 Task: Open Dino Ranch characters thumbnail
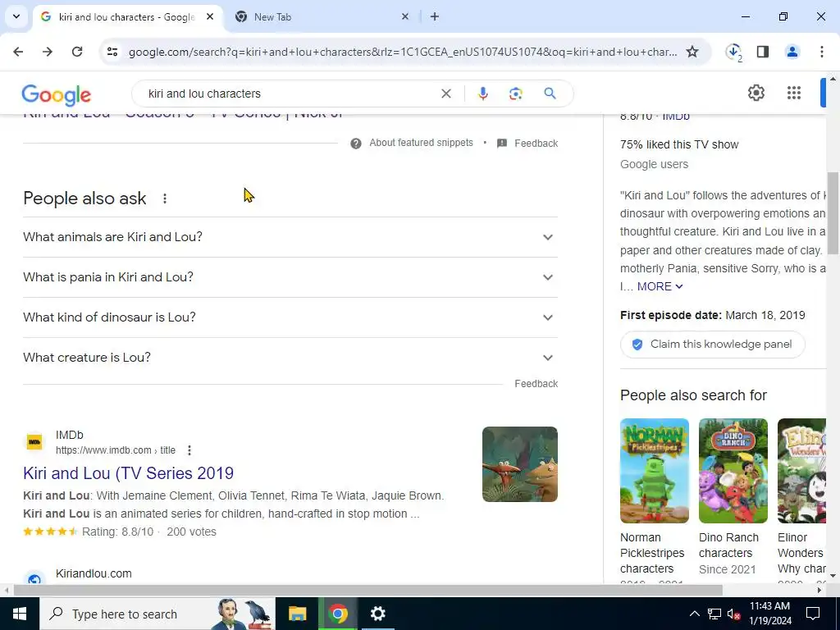(x=733, y=470)
